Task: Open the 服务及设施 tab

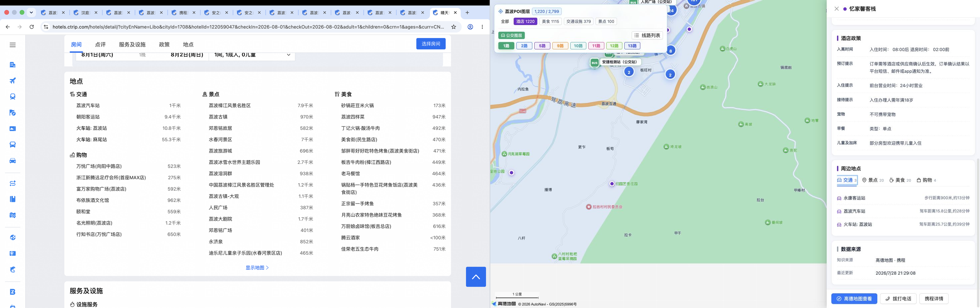Action: coord(132,44)
